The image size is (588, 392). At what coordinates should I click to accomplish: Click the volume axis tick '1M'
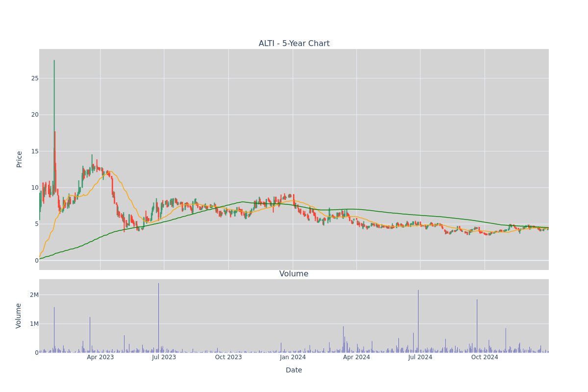(x=34, y=324)
